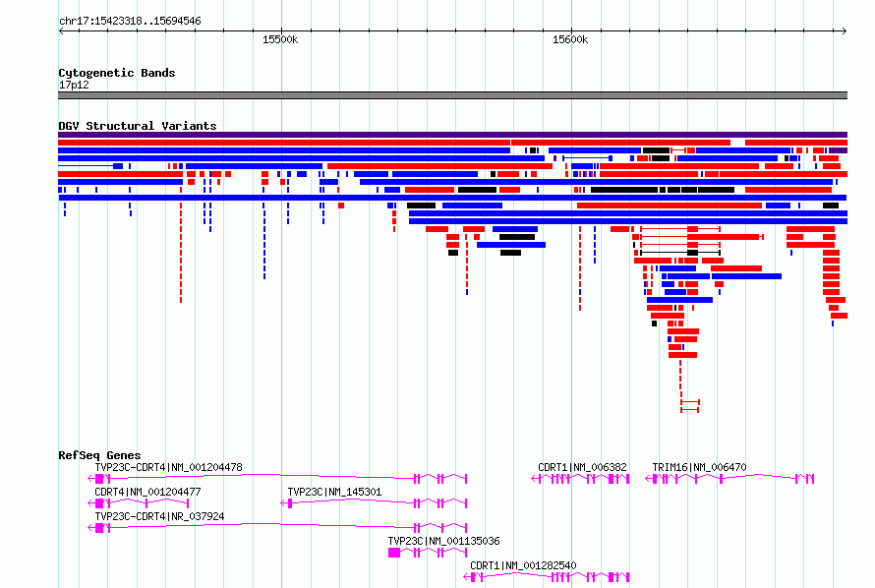Open gene label TVP23C-CDRT4|NM_001204478
This screenshot has width=875, height=588.
168,467
